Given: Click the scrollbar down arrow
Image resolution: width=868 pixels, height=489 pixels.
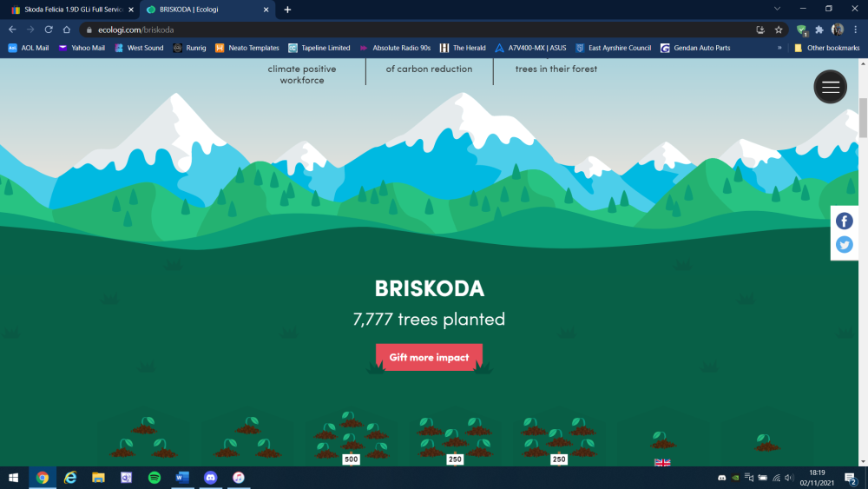Looking at the screenshot, I should pos(863,461).
